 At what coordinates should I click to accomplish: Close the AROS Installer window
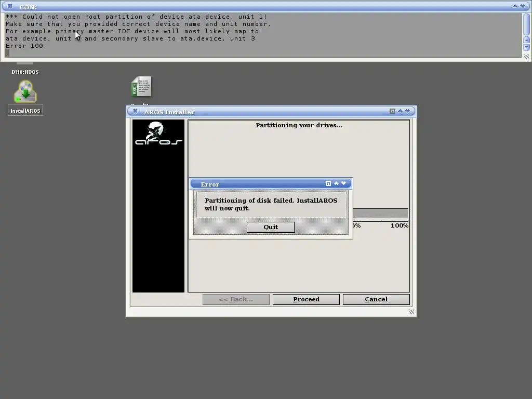136,111
